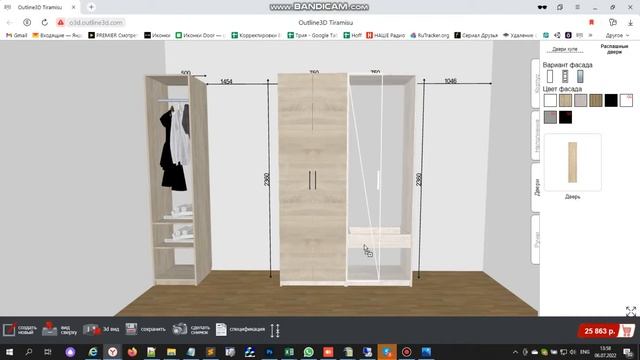Open the 'Сериал Друзья' bookmark
This screenshot has width=640, height=360.
[x=476, y=36]
